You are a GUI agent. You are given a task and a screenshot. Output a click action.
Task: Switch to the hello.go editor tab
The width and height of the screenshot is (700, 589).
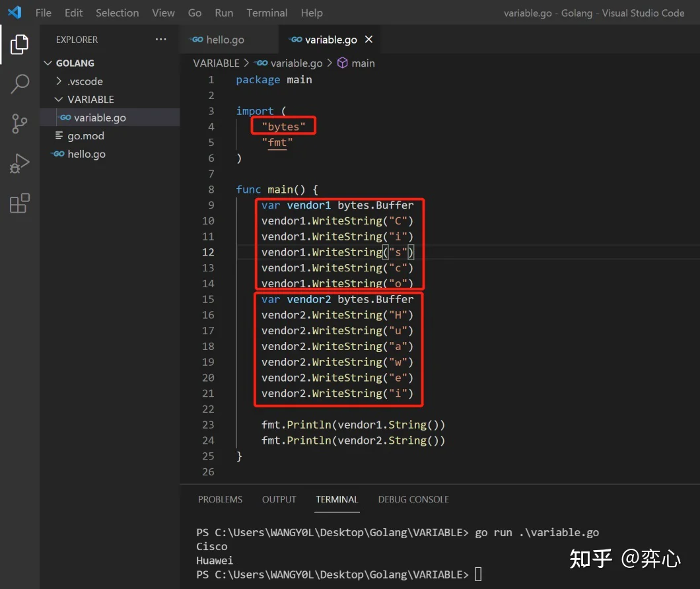229,40
